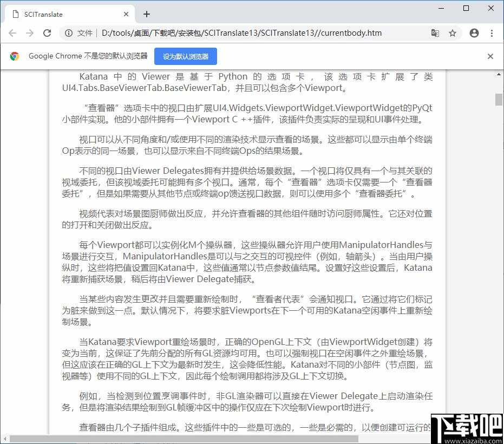Click text 'UI4.Tabs.BaseViewerTab.BaseViewerTab'
The image size is (504, 444).
click(x=145, y=88)
